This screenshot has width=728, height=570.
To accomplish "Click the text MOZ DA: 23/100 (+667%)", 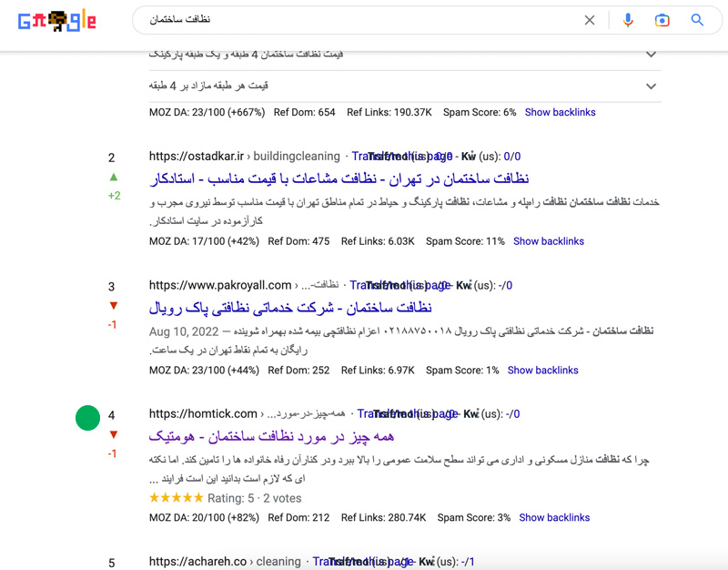I will pyautogui.click(x=207, y=112).
